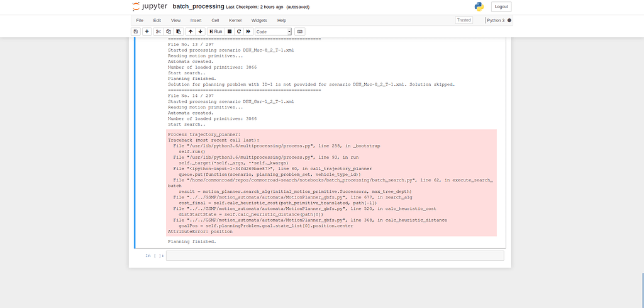Click the Logout button
Screen dimensions: 644x308
click(501, 6)
